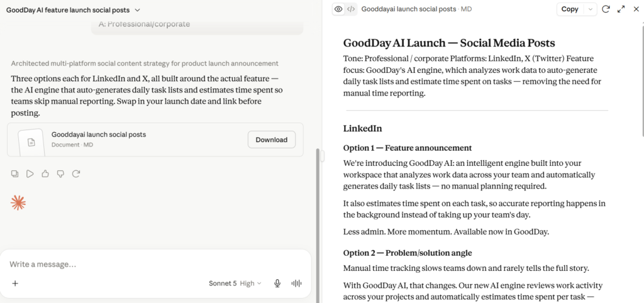Expand the document panel to fullscreen
Viewport: 644px width, 303px height.
click(621, 9)
